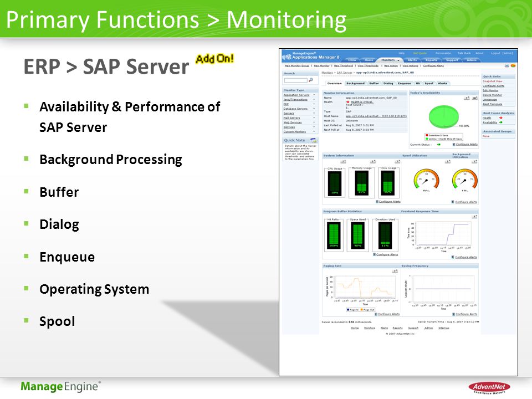The width and height of the screenshot is (532, 399).
Task: Expand the Mail Servers arrow
Action: [314, 117]
